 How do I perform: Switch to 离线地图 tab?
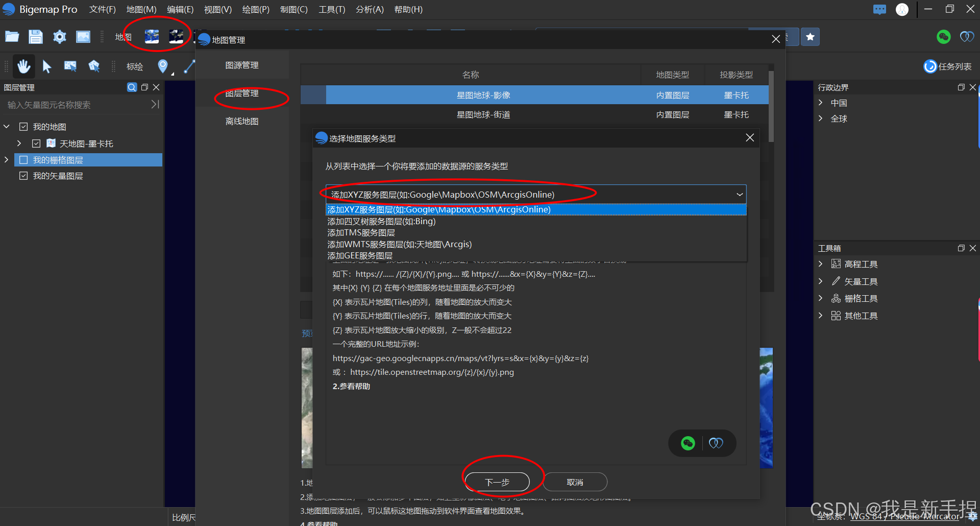(x=242, y=122)
